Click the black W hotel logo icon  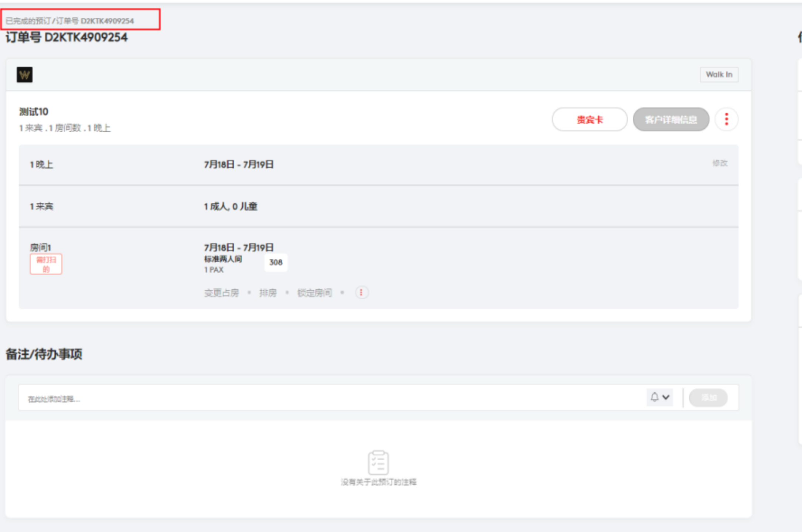click(x=24, y=75)
